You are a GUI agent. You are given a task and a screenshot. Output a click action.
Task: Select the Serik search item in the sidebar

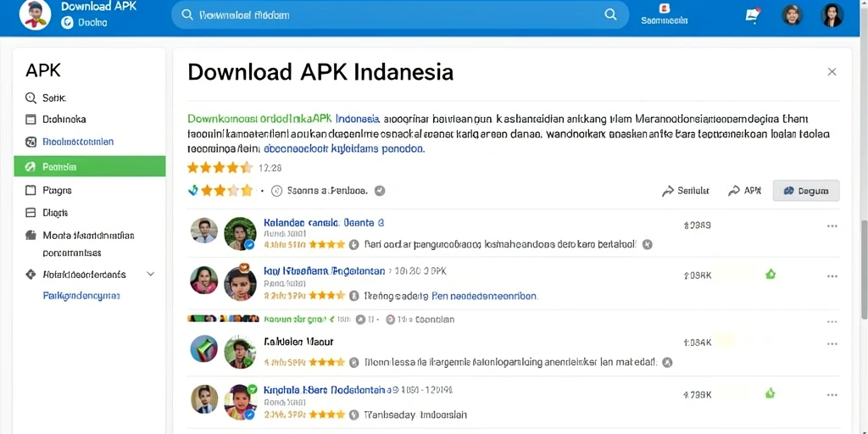click(x=46, y=98)
